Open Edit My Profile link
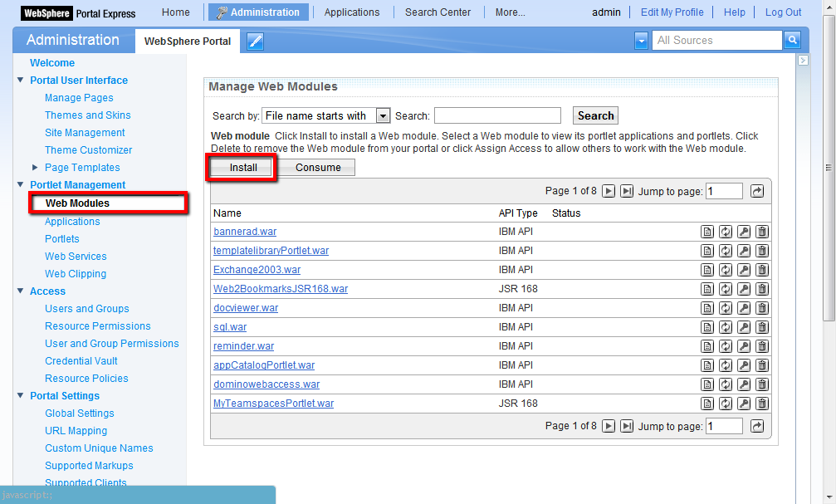 672,12
